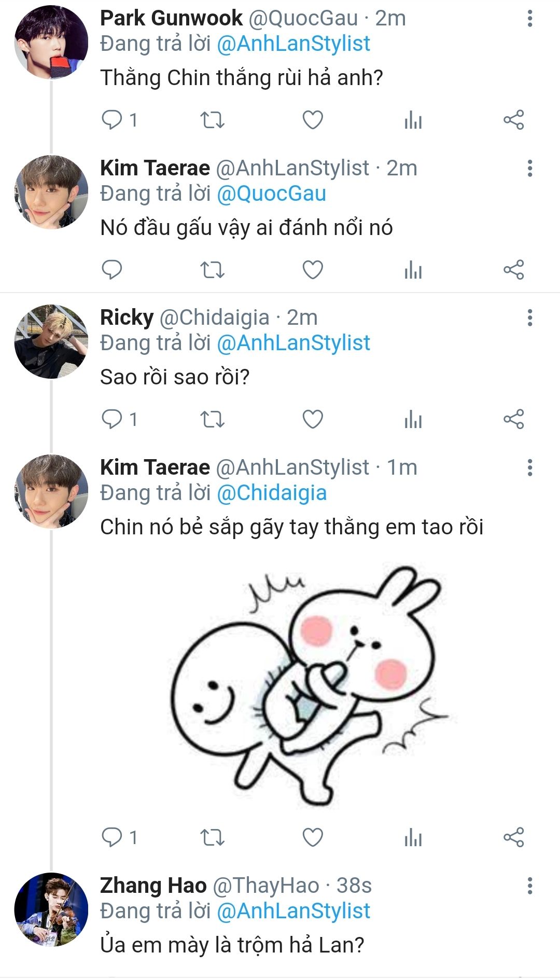The width and height of the screenshot is (560, 980).
Task: Open Zhang Hao's profile picture
Action: (x=51, y=909)
